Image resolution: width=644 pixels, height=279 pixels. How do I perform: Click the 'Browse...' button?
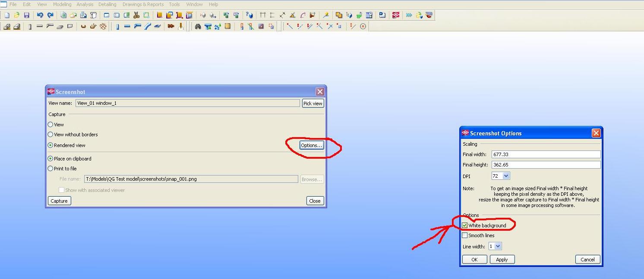click(x=312, y=179)
